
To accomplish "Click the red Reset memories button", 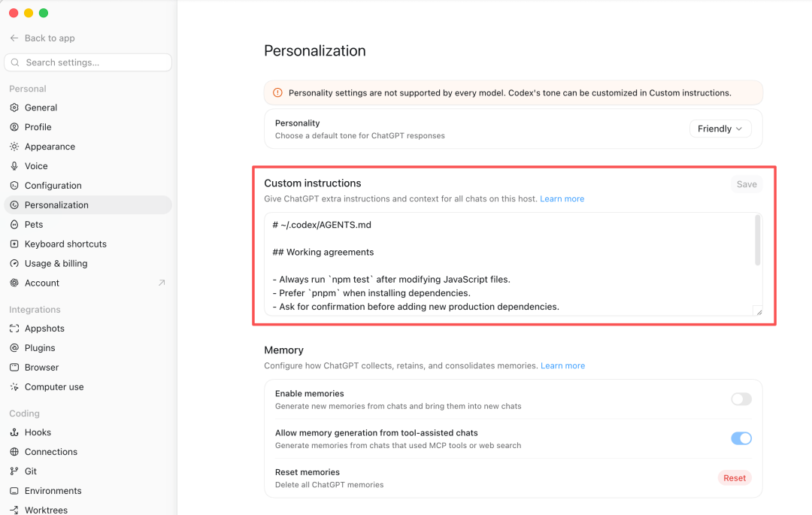I will tap(735, 477).
